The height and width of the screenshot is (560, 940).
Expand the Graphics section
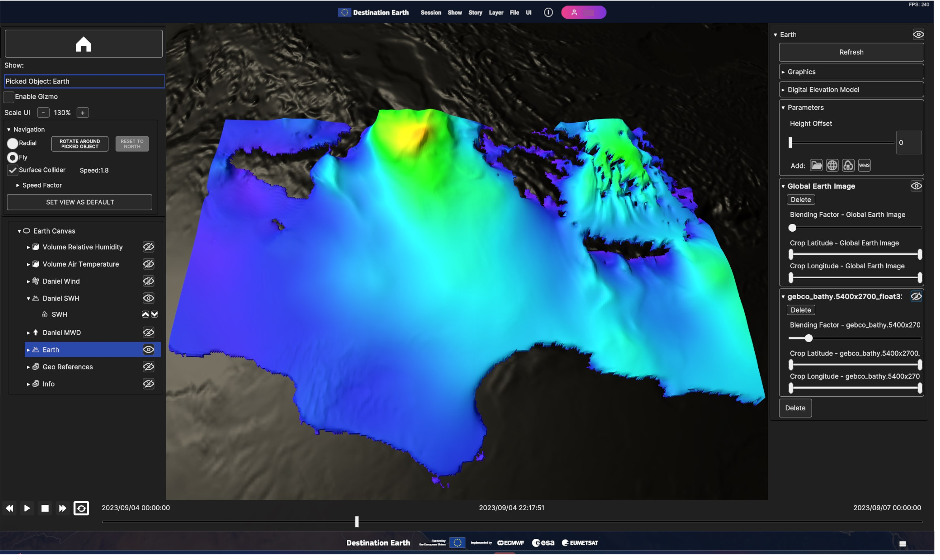point(801,72)
